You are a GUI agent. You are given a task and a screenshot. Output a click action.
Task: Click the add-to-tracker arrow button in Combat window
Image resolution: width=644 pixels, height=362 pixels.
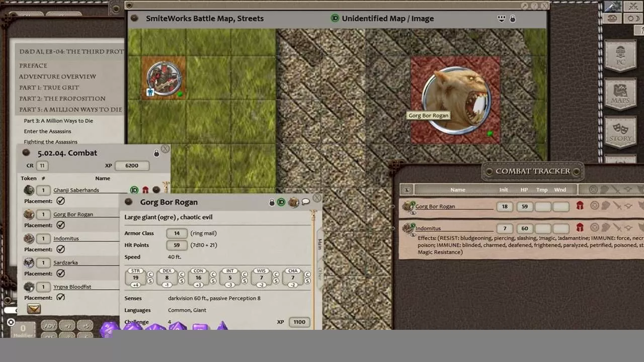(x=34, y=309)
